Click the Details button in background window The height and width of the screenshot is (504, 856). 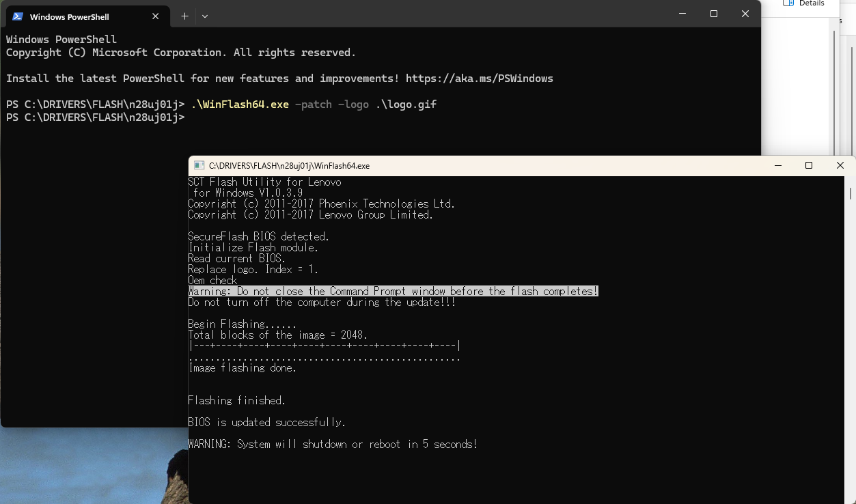pyautogui.click(x=811, y=3)
